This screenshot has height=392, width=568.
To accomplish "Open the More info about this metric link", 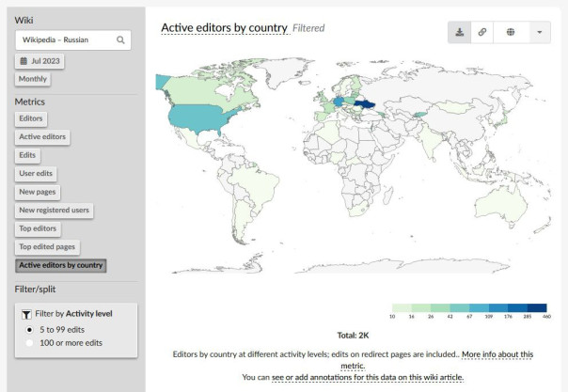I will [x=497, y=354].
